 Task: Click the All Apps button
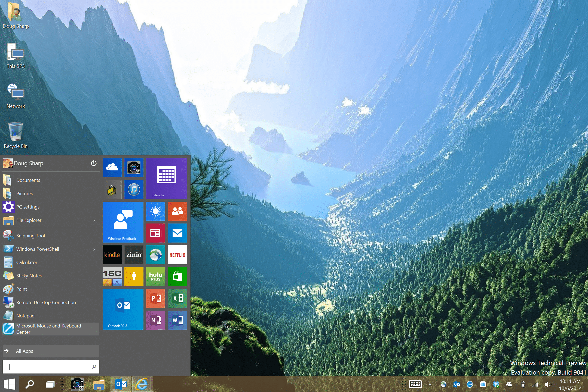[x=51, y=351]
